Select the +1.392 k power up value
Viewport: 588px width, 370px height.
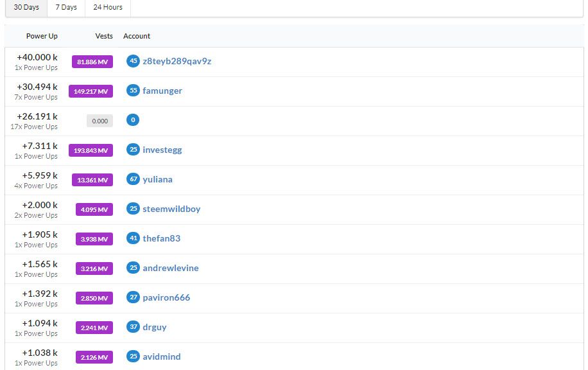click(40, 294)
